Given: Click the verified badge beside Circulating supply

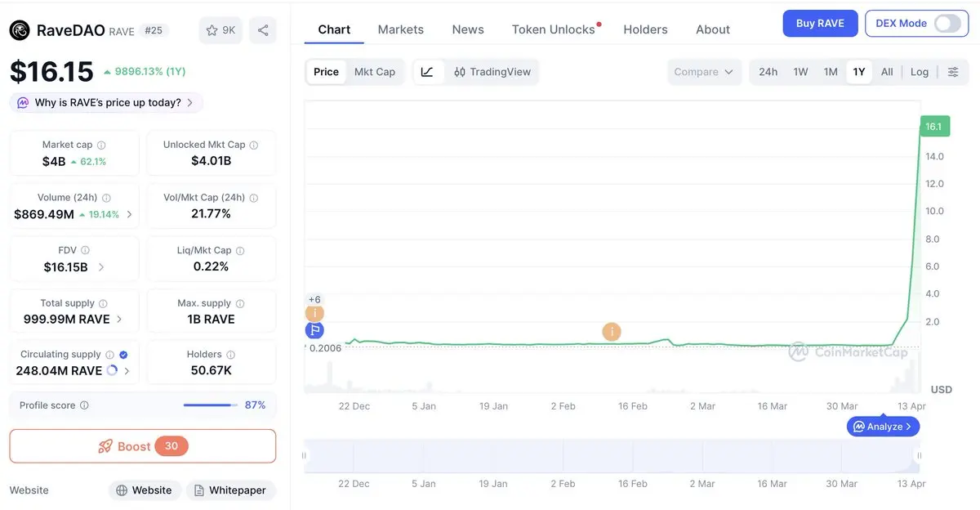Looking at the screenshot, I should coord(123,355).
